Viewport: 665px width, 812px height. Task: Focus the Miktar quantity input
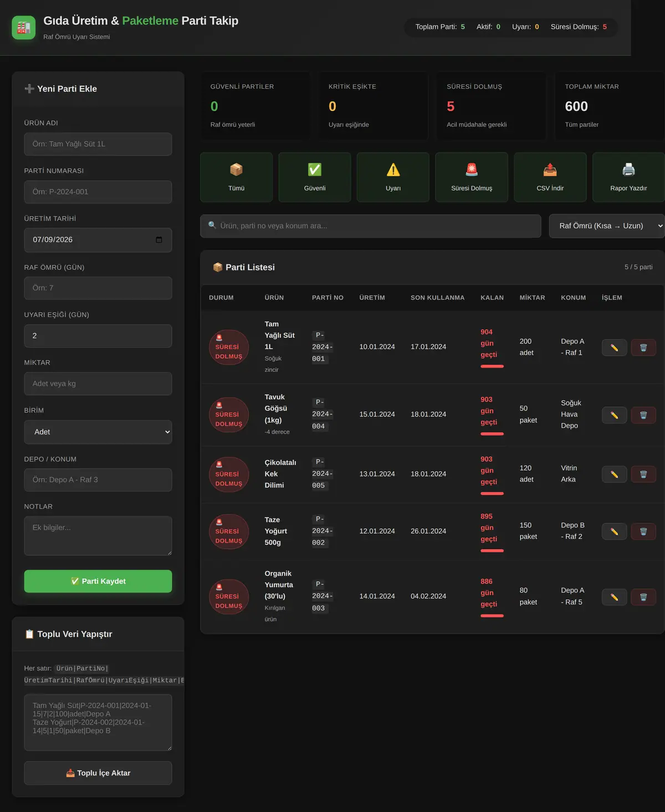tap(98, 384)
